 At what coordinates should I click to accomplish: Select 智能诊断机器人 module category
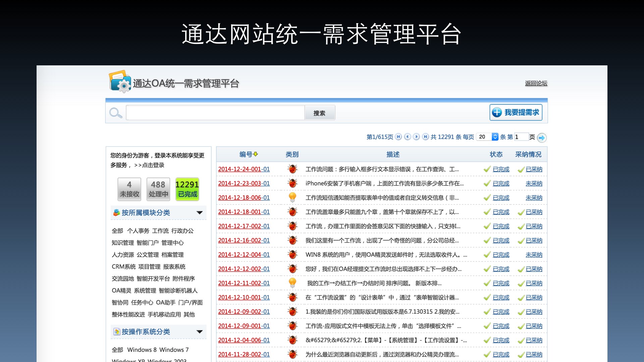[178, 291]
